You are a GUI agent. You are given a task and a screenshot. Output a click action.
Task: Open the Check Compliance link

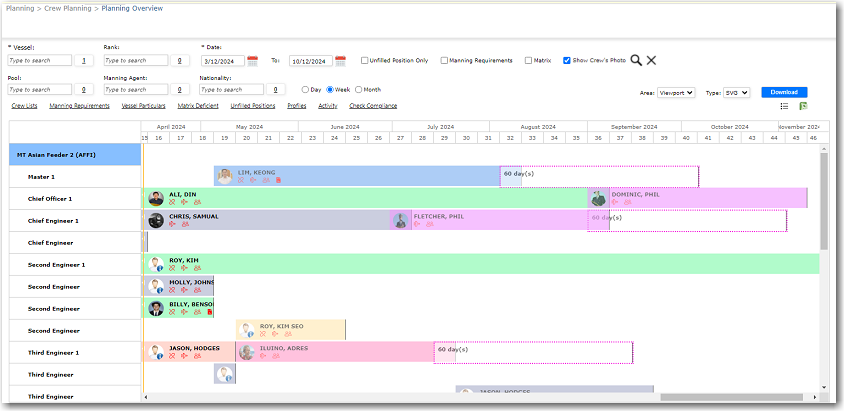click(x=372, y=105)
